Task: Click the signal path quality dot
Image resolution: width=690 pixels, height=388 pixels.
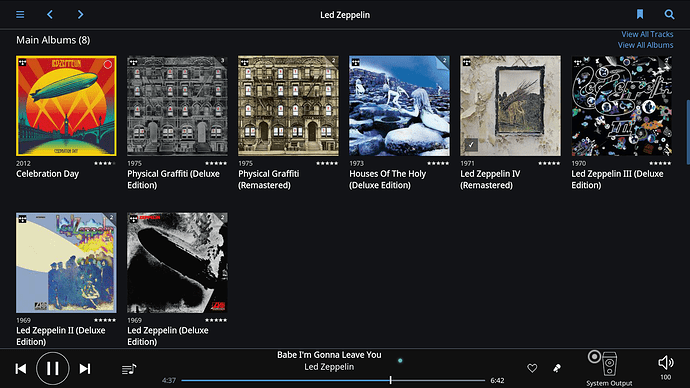Action: click(400, 361)
